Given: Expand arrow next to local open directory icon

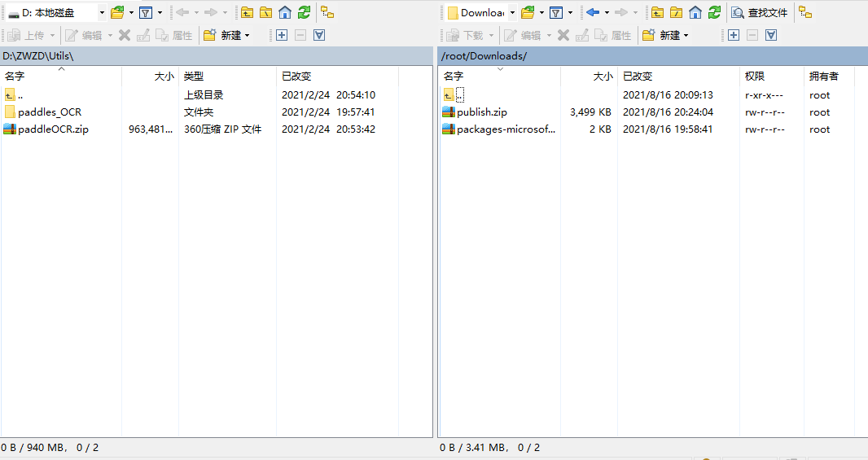Looking at the screenshot, I should point(131,12).
